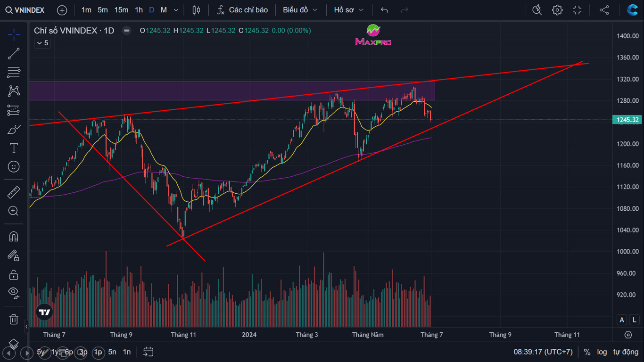This screenshot has width=644, height=362.
Task: Set date range to 5y
Action: pyautogui.click(x=41, y=352)
